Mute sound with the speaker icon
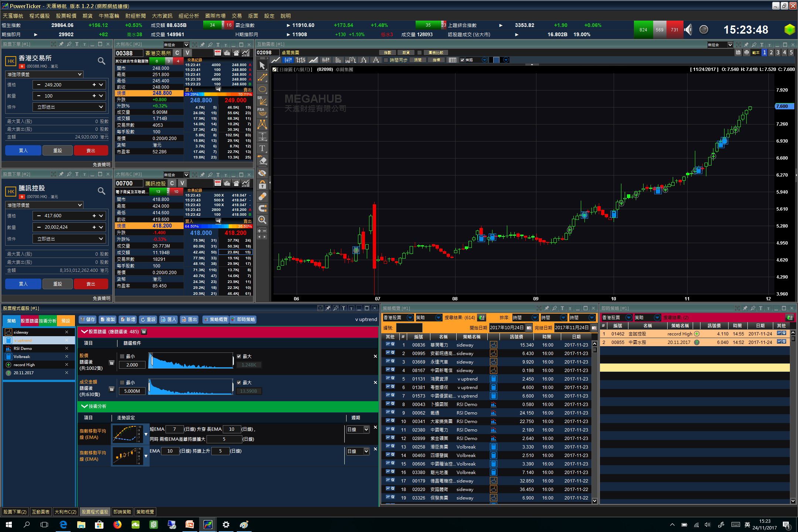 coord(688,30)
